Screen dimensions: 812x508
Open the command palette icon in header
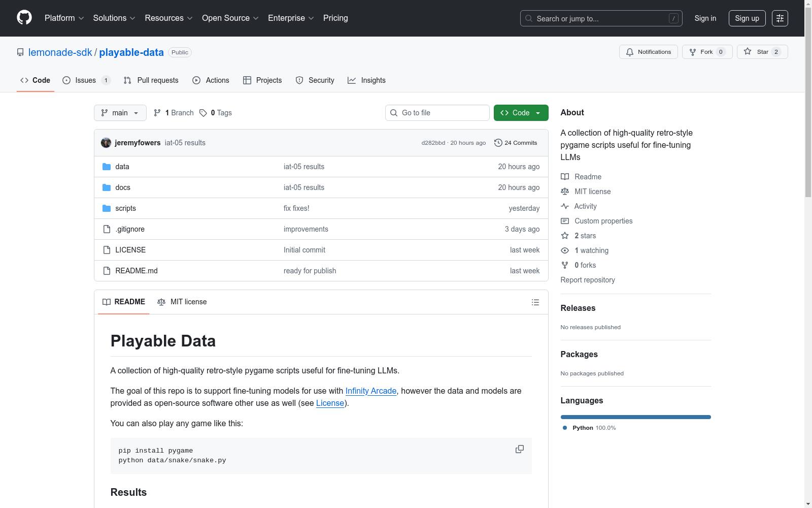point(780,18)
